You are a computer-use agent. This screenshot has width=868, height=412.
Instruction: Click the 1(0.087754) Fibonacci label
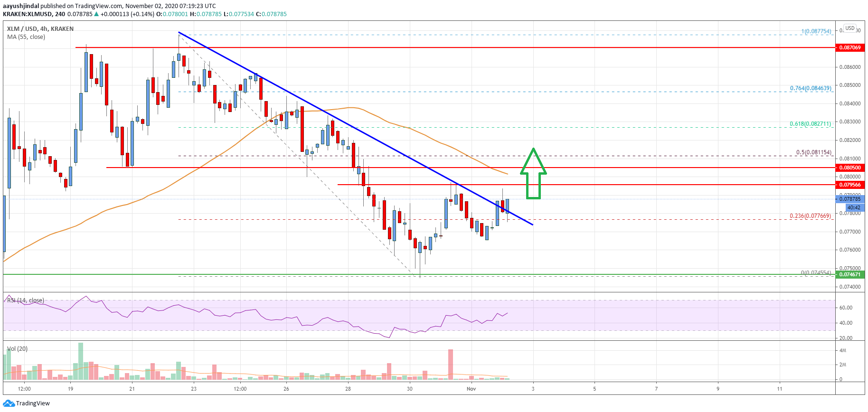click(816, 31)
